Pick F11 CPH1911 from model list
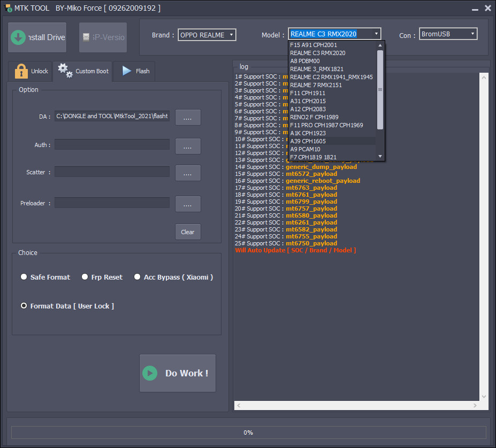The image size is (496, 448). (332, 93)
